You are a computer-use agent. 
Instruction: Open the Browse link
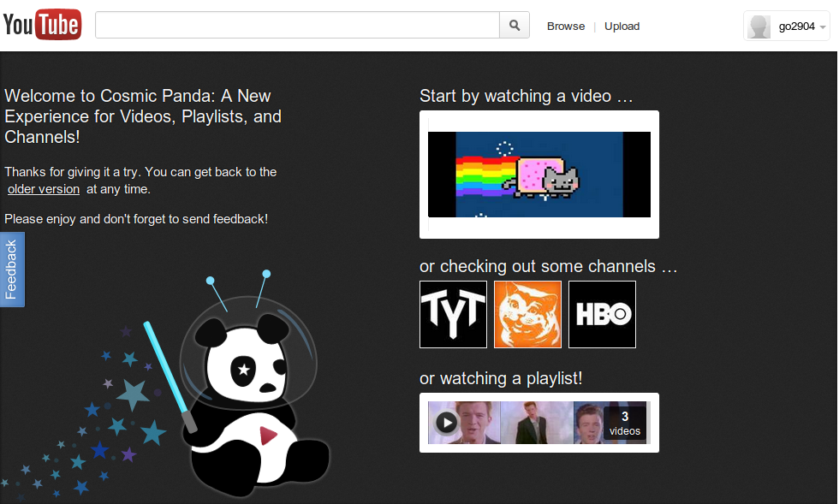click(x=566, y=27)
